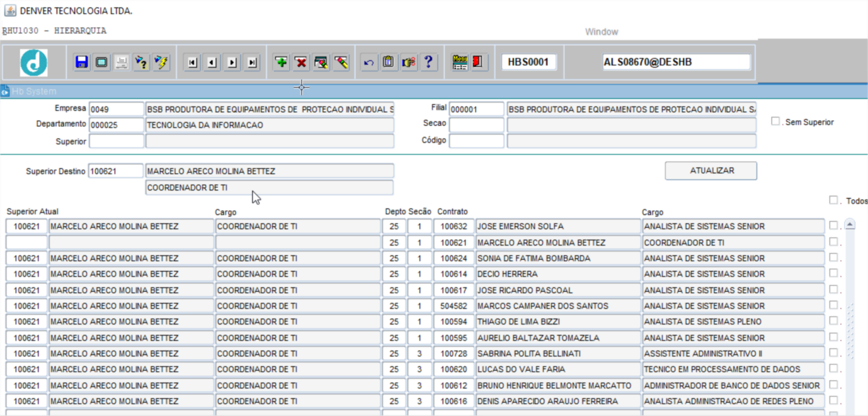Click cargo TECNICO EM PROCESSAMENTO DE DADOS
The image size is (868, 416).
point(733,369)
